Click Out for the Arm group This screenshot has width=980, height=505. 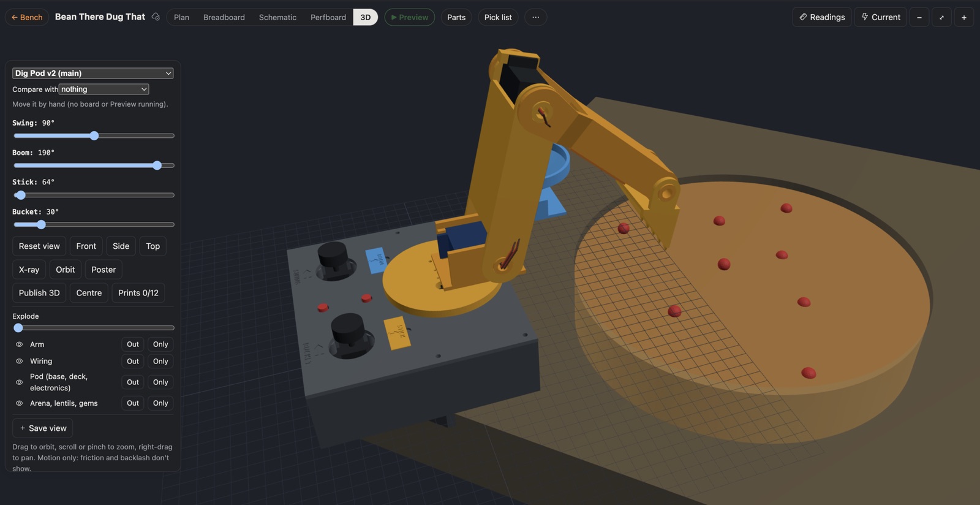tap(133, 344)
